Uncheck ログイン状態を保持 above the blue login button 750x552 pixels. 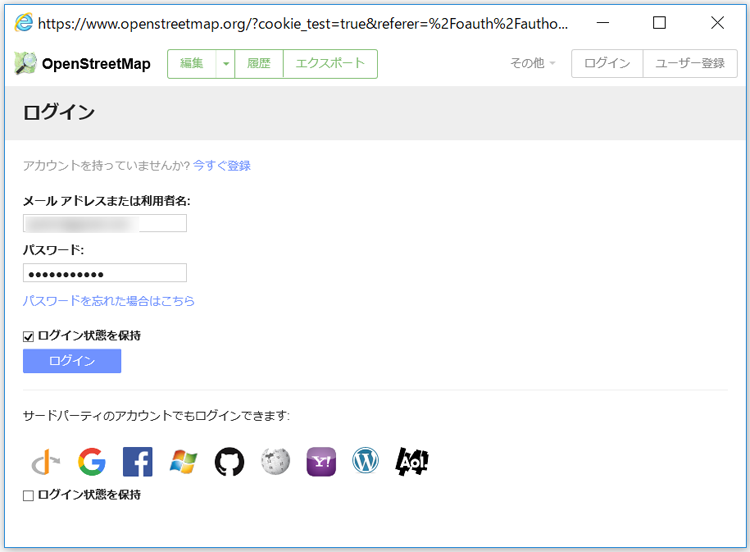(x=28, y=337)
